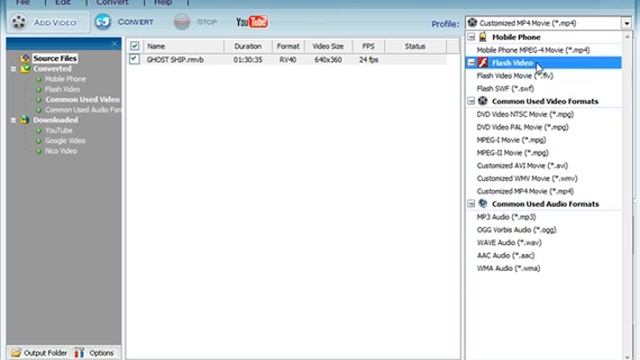
Task: Collapse Common Used Video Formats group
Action: (471, 101)
